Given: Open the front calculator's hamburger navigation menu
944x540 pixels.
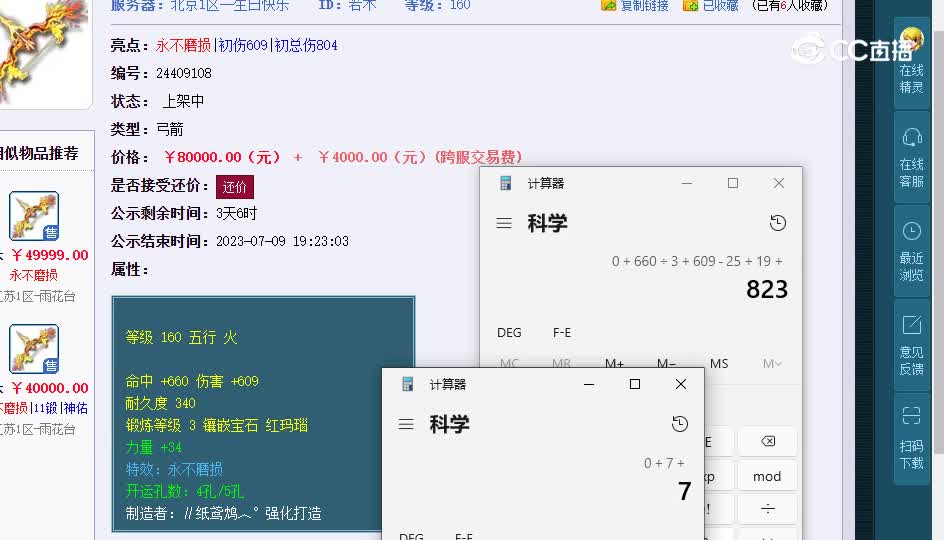Looking at the screenshot, I should [406, 424].
